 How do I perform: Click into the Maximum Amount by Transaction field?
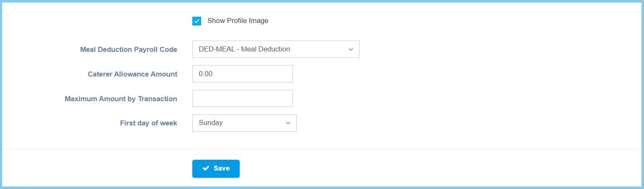tap(242, 99)
